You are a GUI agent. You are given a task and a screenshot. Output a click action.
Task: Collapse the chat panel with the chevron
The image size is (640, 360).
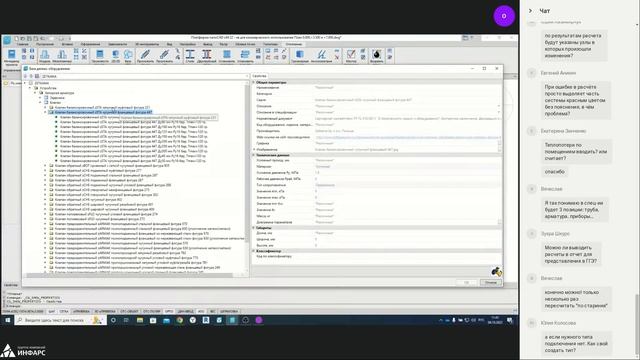pyautogui.click(x=530, y=11)
